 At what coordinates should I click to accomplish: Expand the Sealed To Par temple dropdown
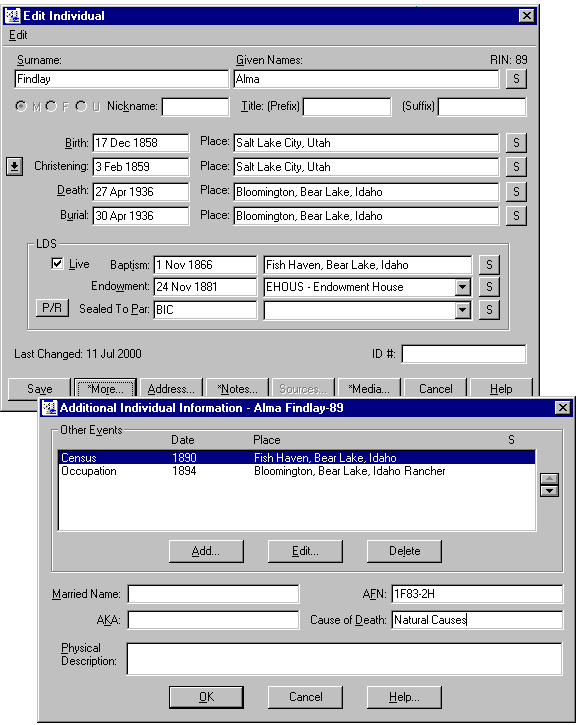pyautogui.click(x=462, y=310)
